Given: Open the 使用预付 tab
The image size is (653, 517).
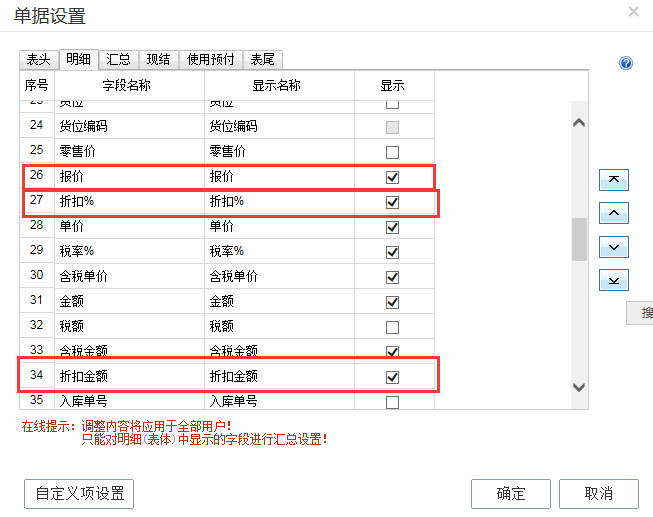Looking at the screenshot, I should point(211,60).
